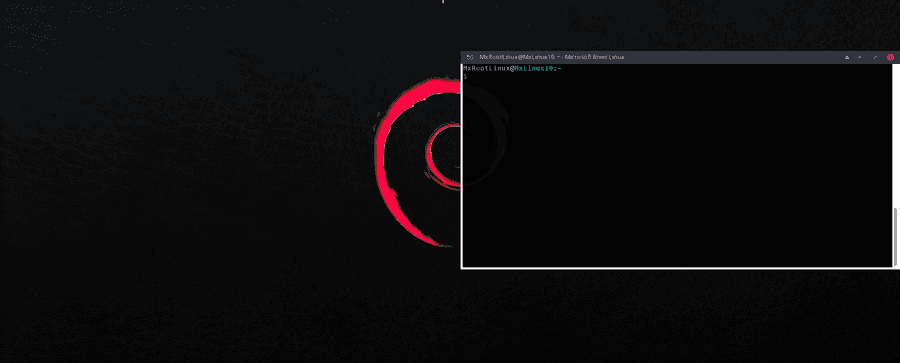Click the terminal maximize button
This screenshot has height=363, width=900.
875,57
